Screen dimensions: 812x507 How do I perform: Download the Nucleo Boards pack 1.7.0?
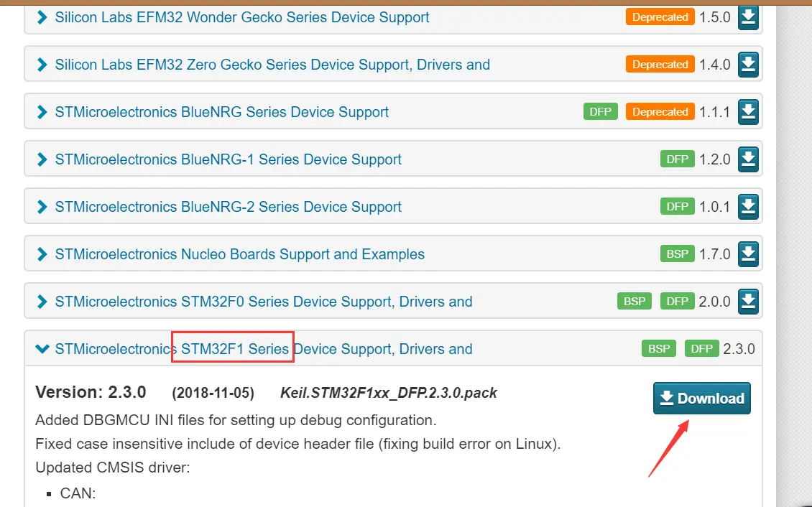[748, 254]
